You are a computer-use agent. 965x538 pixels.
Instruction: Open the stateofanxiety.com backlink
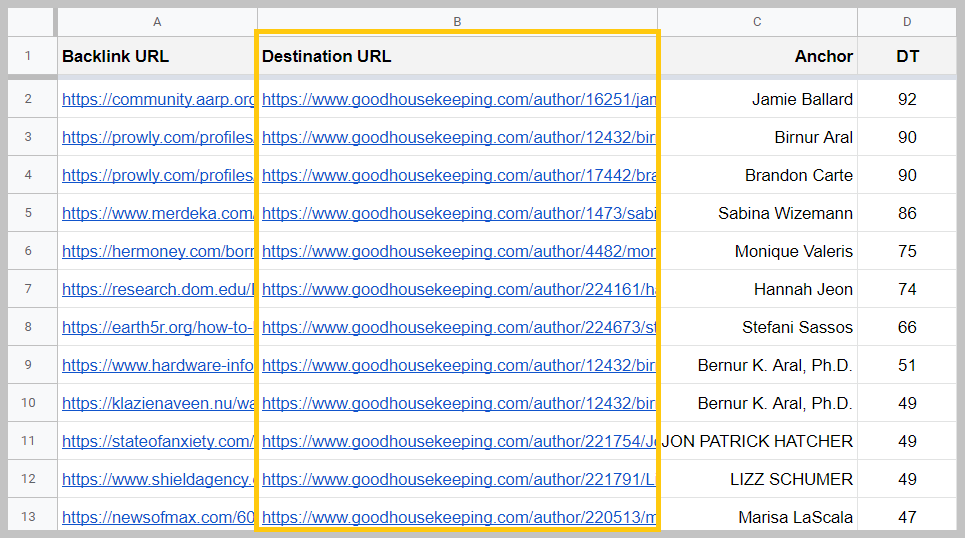click(158, 441)
